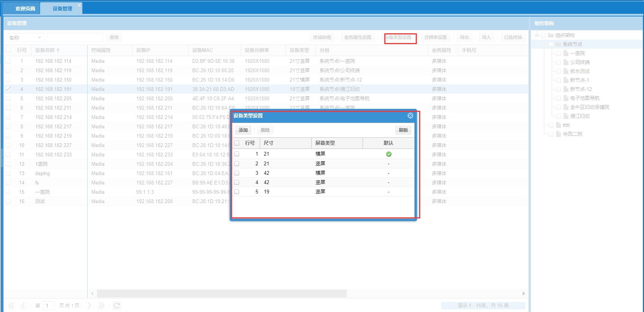Click the right arrow of horizontal scrollbar

(x=524, y=293)
